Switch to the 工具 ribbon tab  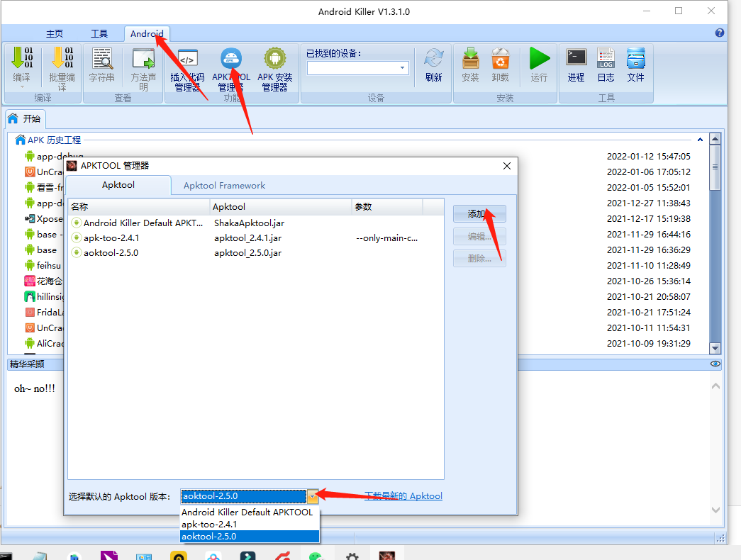click(x=99, y=33)
